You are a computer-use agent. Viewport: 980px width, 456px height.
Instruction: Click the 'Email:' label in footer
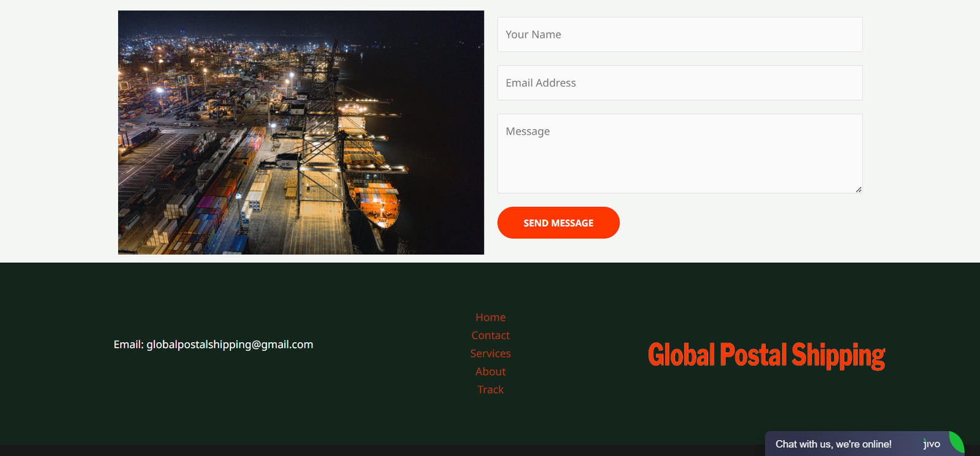pos(128,345)
